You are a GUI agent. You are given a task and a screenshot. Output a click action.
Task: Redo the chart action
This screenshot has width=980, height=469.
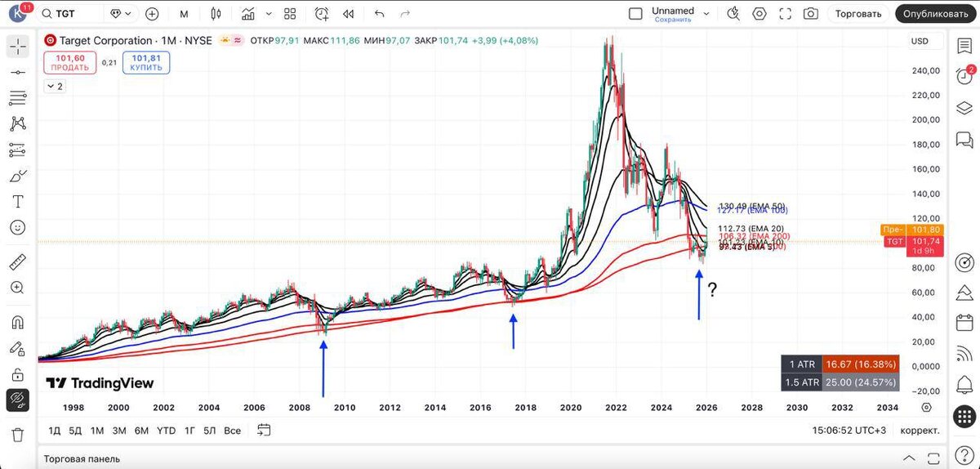(406, 14)
